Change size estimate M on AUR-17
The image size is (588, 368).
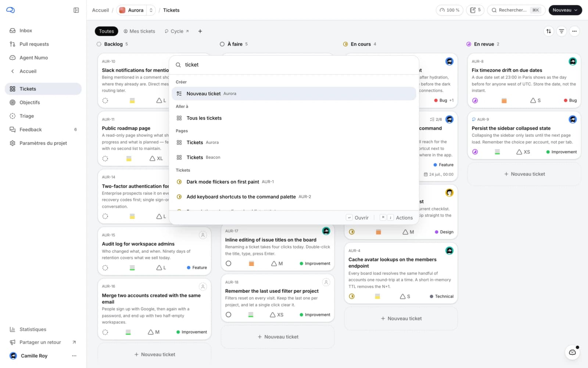[277, 263]
